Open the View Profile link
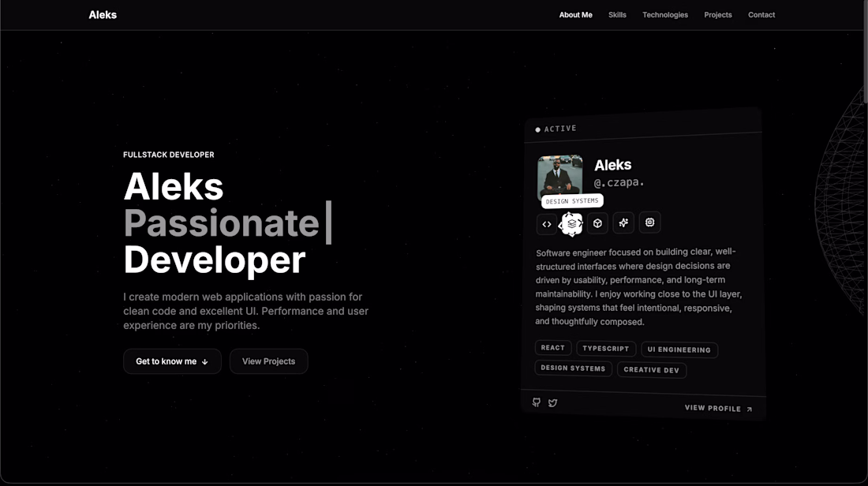This screenshot has width=868, height=486. coord(718,409)
